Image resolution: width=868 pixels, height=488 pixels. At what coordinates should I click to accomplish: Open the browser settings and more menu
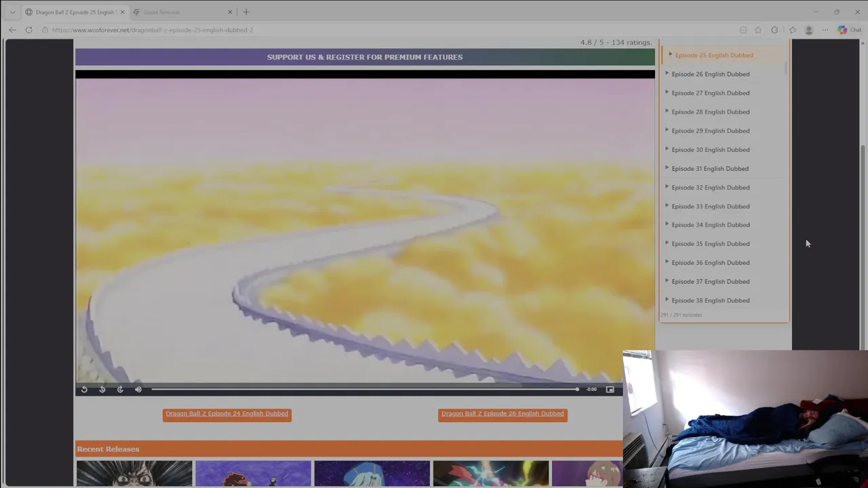(x=825, y=30)
